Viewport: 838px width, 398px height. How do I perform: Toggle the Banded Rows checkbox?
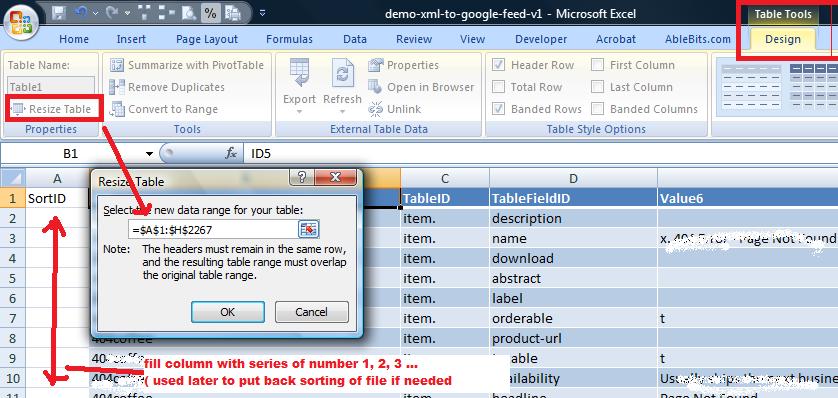tap(498, 109)
